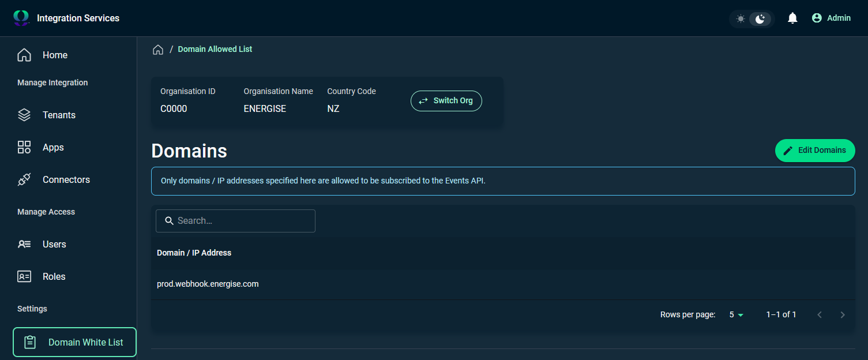Open Tenants using the layers icon
868x360 pixels.
click(x=24, y=115)
